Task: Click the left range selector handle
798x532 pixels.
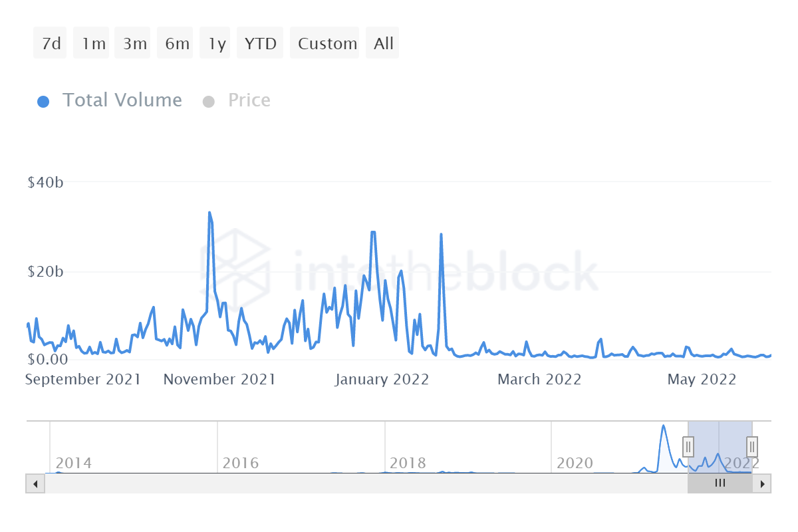Action: point(688,447)
